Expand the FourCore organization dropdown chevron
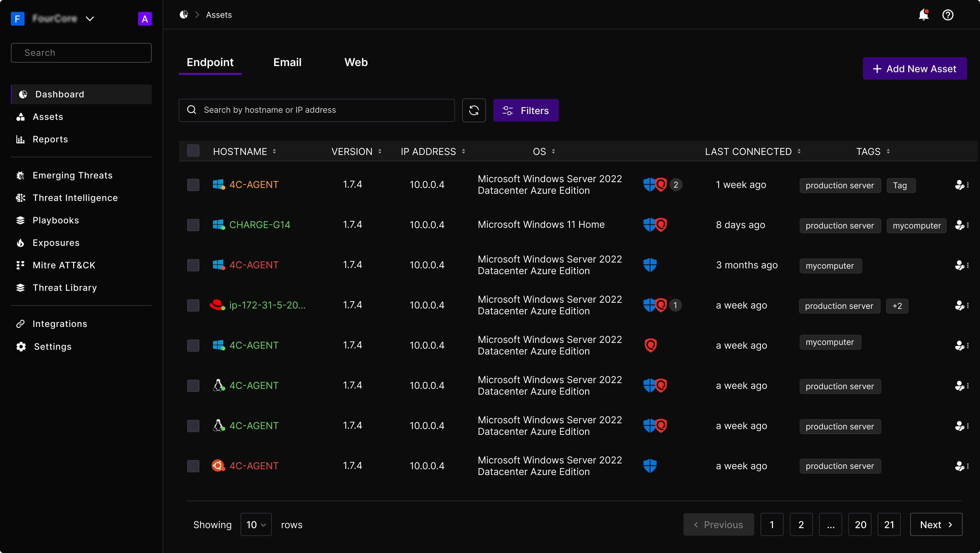980x553 pixels. (90, 19)
